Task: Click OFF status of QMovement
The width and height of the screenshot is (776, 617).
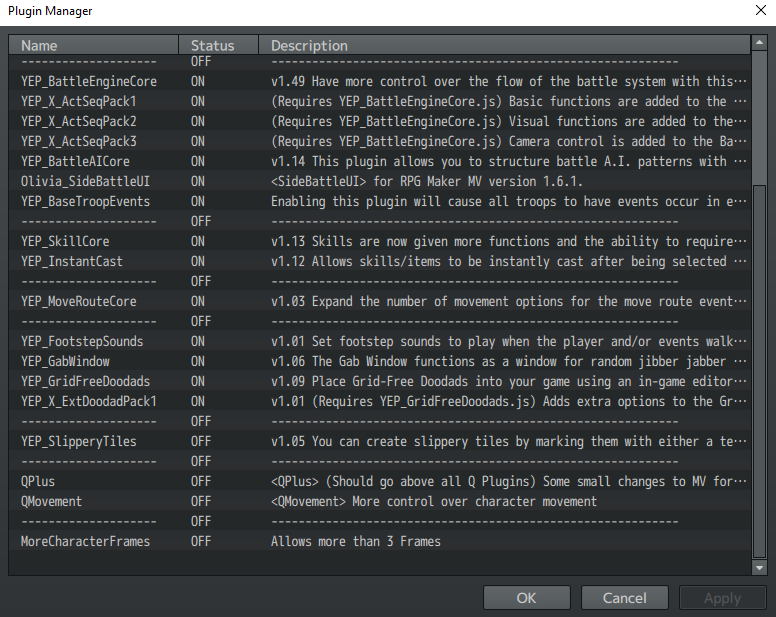Action: pyautogui.click(x=201, y=501)
